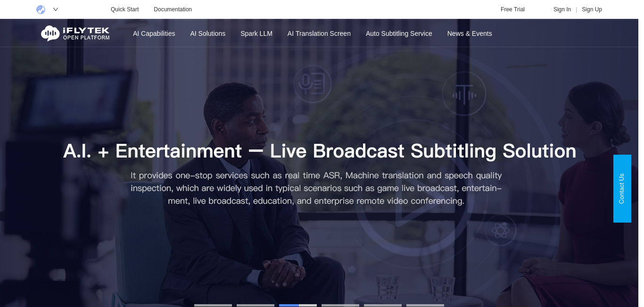Open News & Events menu
The height and width of the screenshot is (307, 644).
(470, 33)
